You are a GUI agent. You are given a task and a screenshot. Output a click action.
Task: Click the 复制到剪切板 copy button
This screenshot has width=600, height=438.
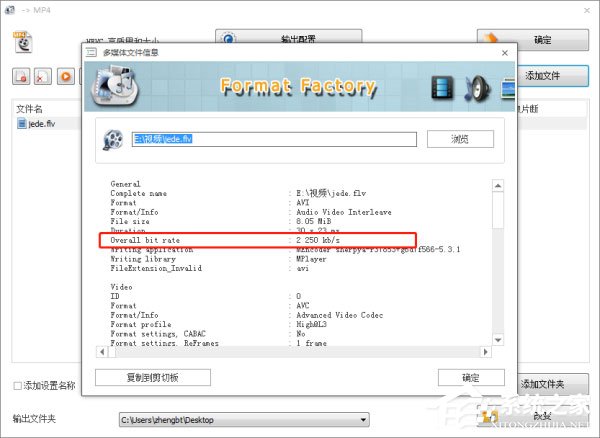[153, 378]
